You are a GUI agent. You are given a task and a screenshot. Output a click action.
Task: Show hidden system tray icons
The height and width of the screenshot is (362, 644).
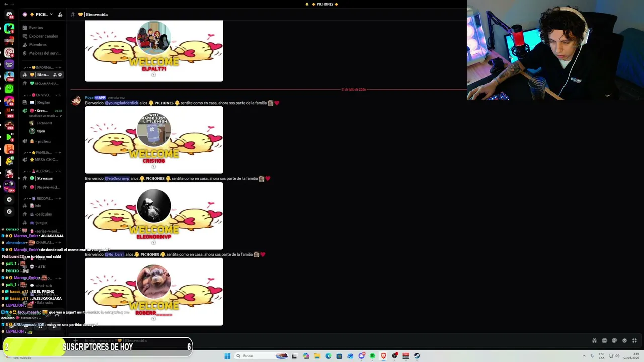(584, 356)
